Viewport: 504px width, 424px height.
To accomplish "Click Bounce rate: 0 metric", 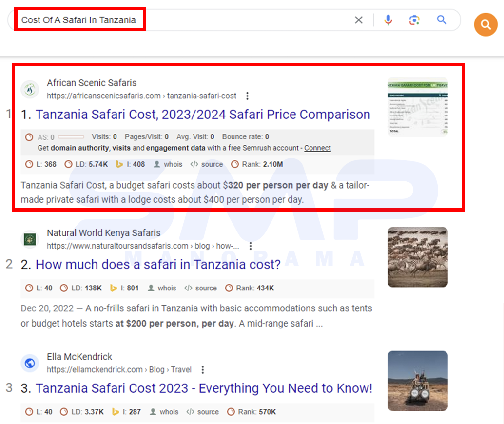I will click(x=245, y=137).
